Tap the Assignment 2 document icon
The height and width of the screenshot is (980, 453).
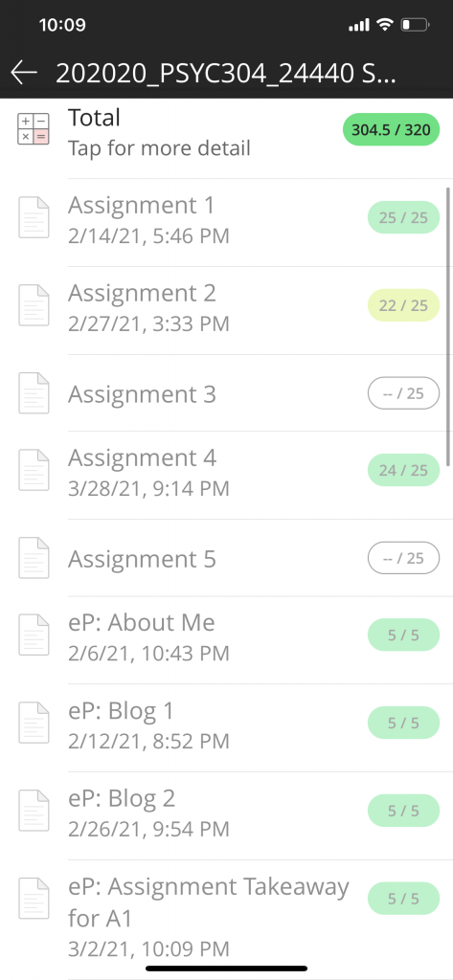pos(34,305)
